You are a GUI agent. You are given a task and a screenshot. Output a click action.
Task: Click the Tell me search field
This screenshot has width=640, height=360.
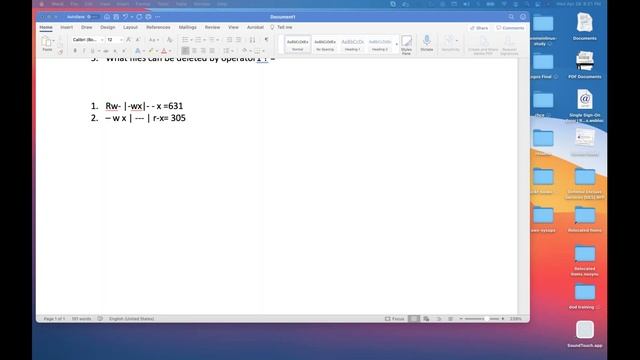(282, 27)
